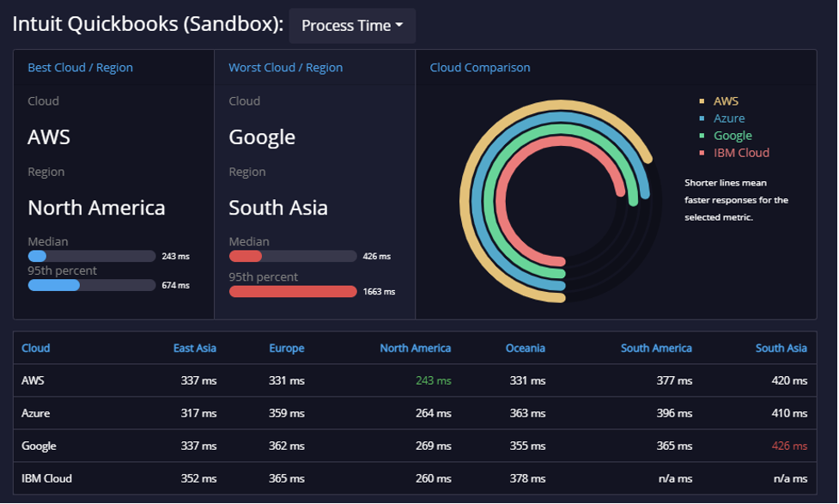Click Google North America 269 ms cell
This screenshot has height=504, width=839.
(434, 446)
